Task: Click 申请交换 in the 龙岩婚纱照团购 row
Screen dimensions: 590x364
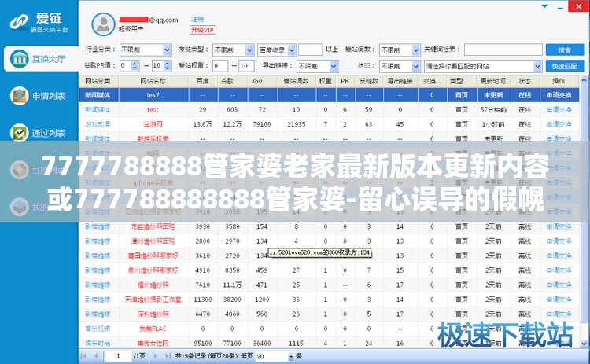Action: click(x=559, y=226)
